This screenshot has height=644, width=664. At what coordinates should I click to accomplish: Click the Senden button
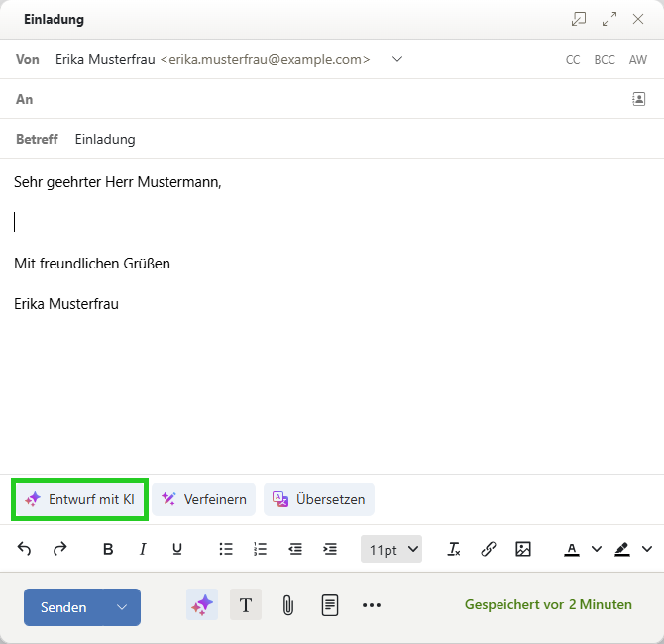(x=63, y=607)
